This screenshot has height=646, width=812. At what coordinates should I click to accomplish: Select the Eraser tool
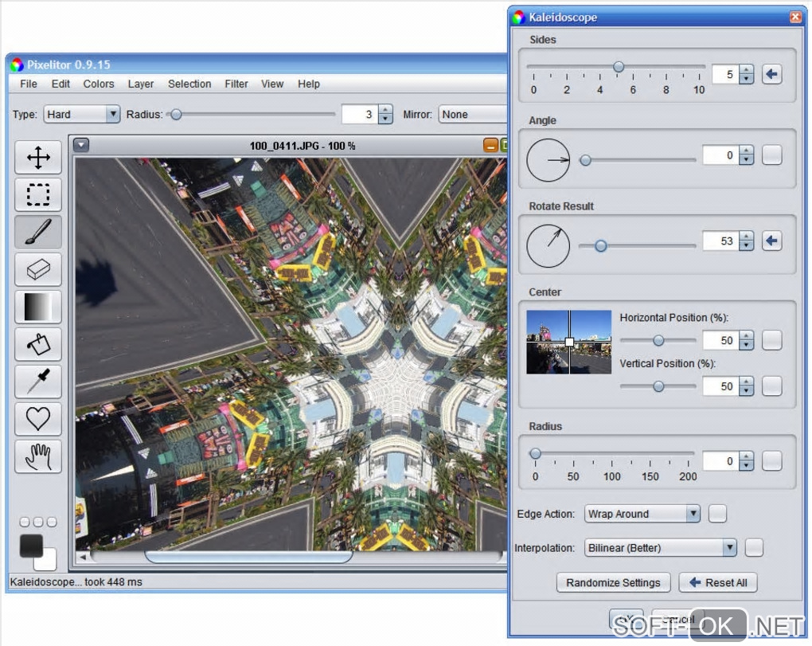click(x=38, y=269)
